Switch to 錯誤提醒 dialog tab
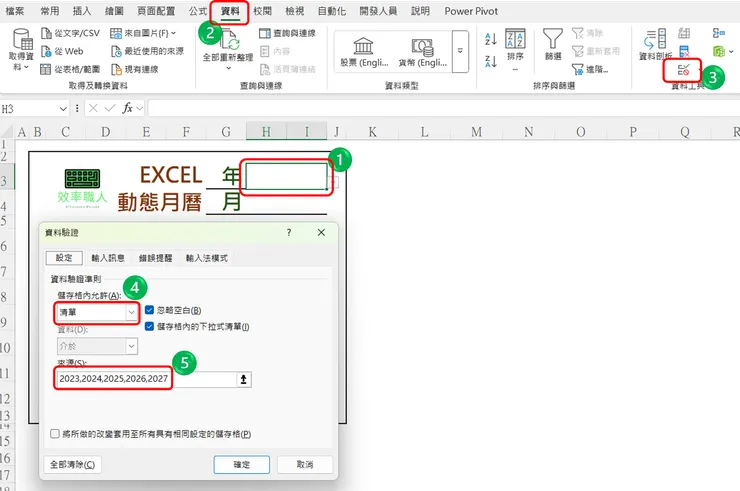The width and height of the screenshot is (740, 491). (155, 258)
